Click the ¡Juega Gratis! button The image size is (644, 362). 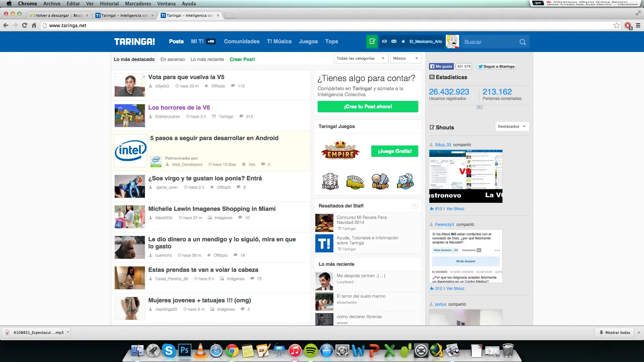coord(395,151)
